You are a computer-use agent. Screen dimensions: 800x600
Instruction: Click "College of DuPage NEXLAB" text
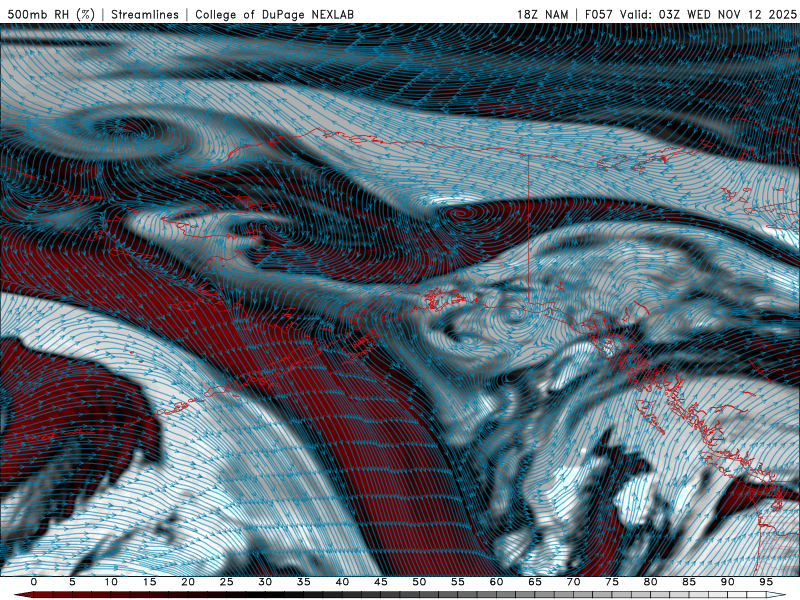coord(274,14)
